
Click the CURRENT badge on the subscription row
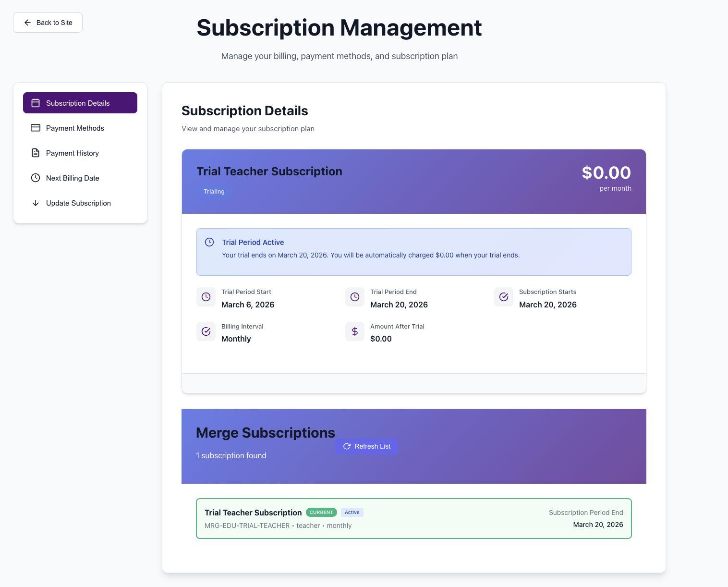coord(321,512)
